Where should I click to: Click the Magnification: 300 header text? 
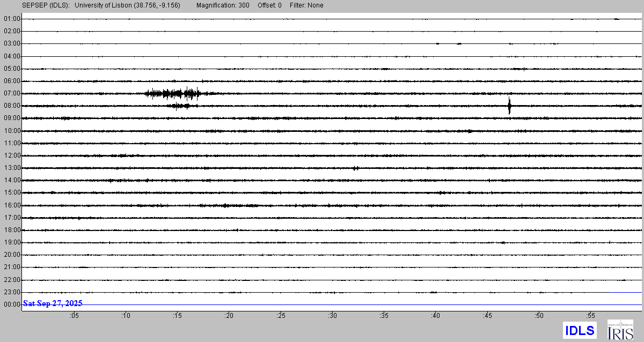(x=223, y=5)
